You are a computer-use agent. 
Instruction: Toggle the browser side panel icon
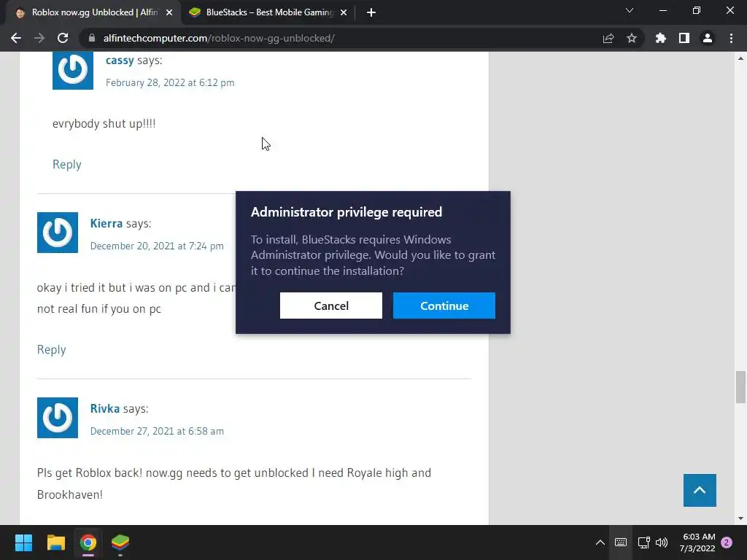click(684, 38)
